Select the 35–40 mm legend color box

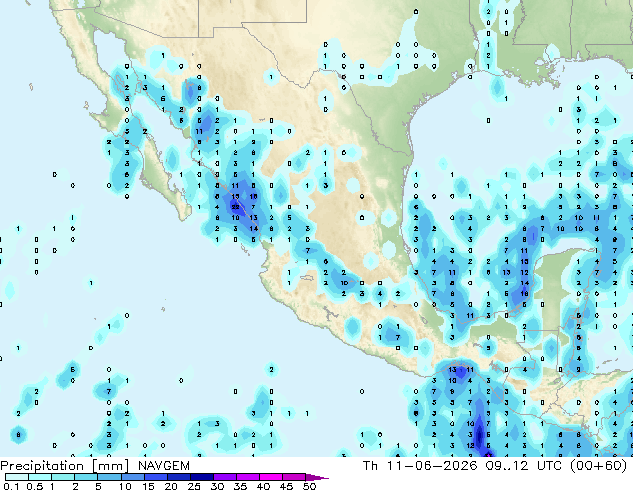pos(248,477)
